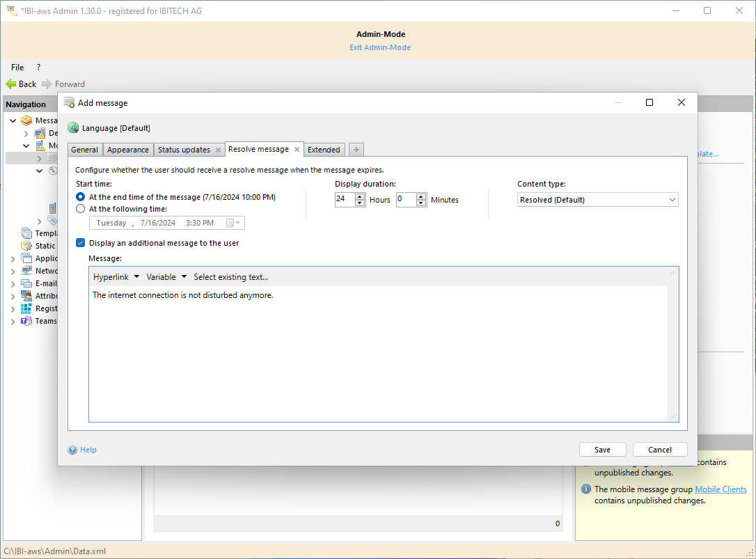Click the Exit Admin-Mode link
This screenshot has width=756, height=559.
[380, 47]
